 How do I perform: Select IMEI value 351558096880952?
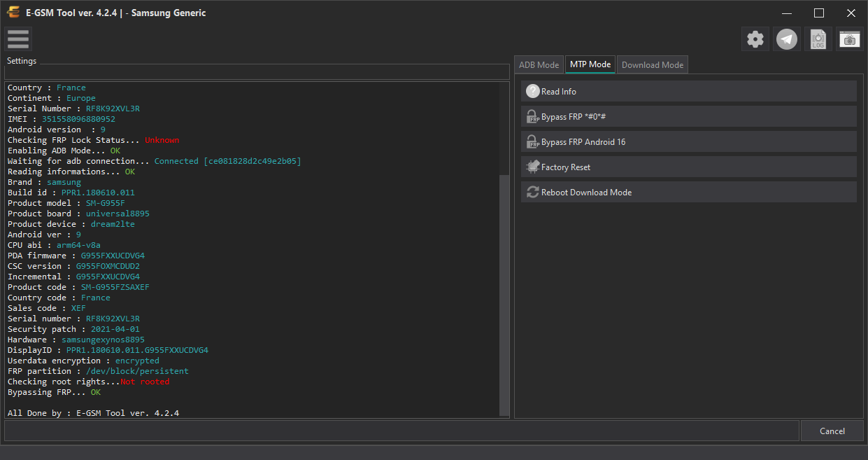pos(78,119)
